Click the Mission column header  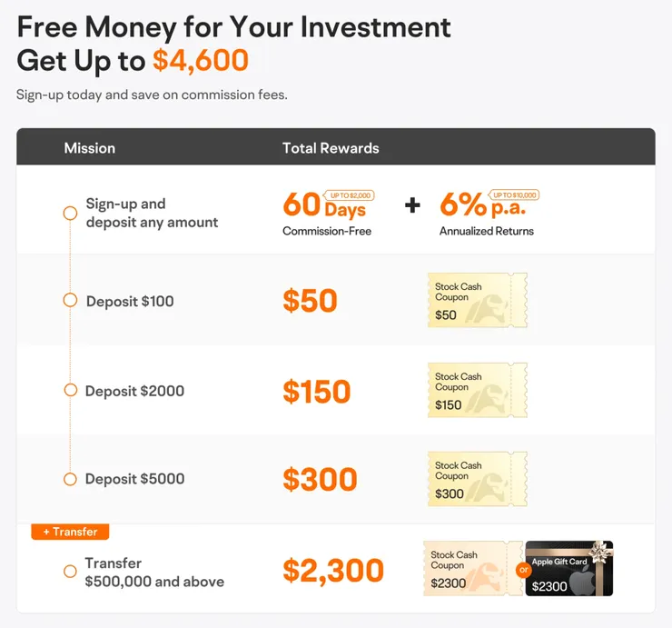pos(90,147)
